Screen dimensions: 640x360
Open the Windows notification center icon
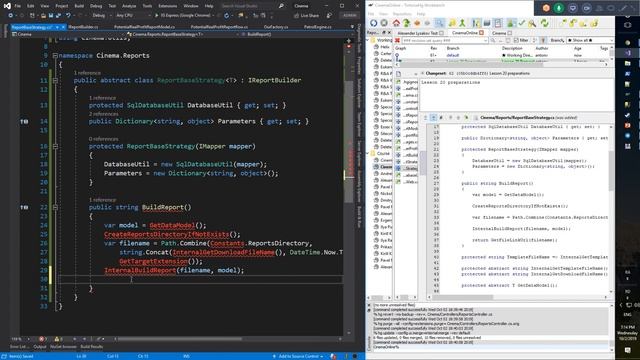pyautogui.click(x=627, y=350)
